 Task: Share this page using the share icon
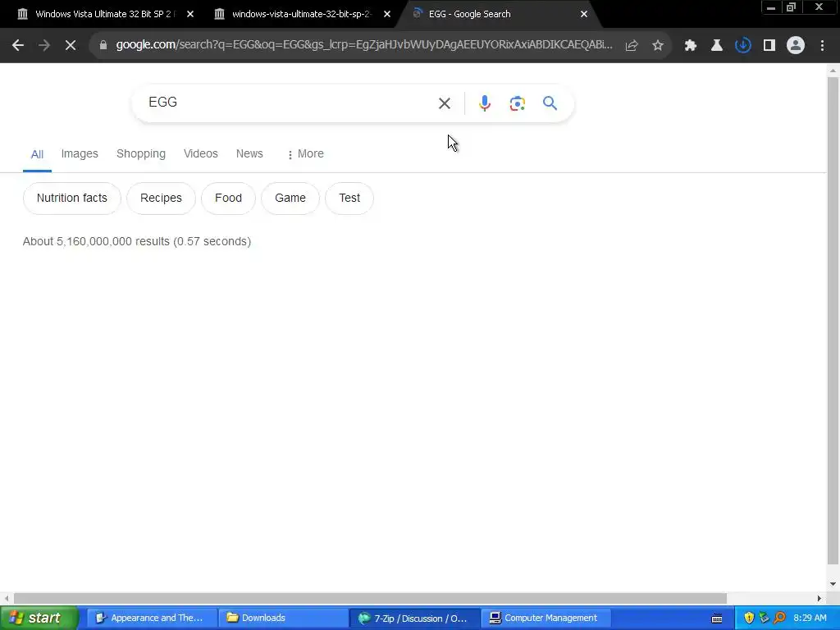[632, 46]
